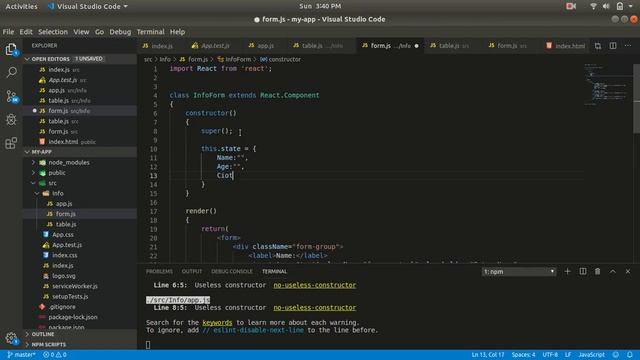Click InfoForm in the breadcrumb
640x360 pixels.
238,60
